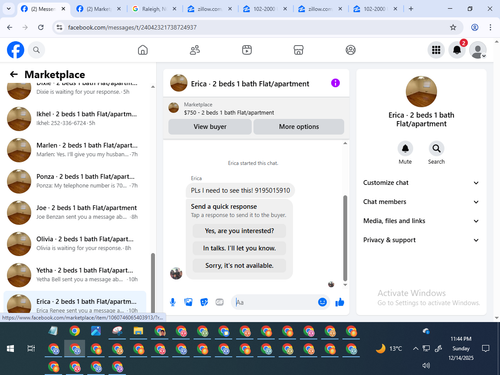
Task: Mute the Erica conversation
Action: (405, 148)
